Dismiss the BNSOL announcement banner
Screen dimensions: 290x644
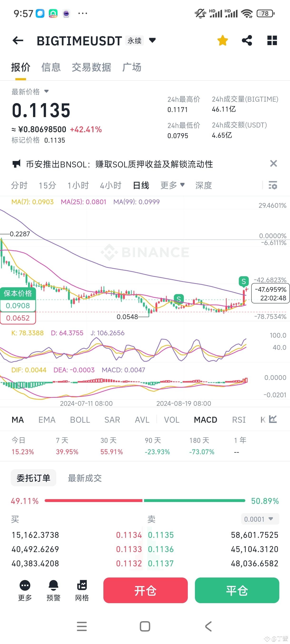click(x=274, y=164)
